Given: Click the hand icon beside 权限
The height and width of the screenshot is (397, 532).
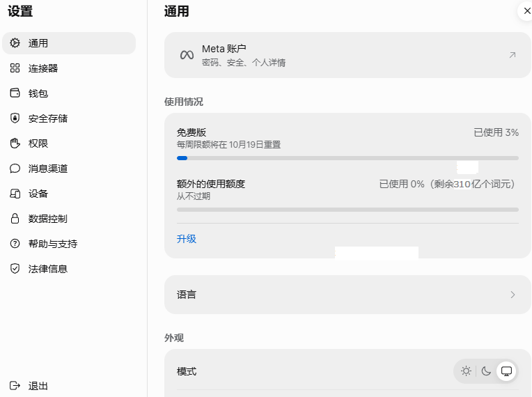Looking at the screenshot, I should tap(15, 143).
